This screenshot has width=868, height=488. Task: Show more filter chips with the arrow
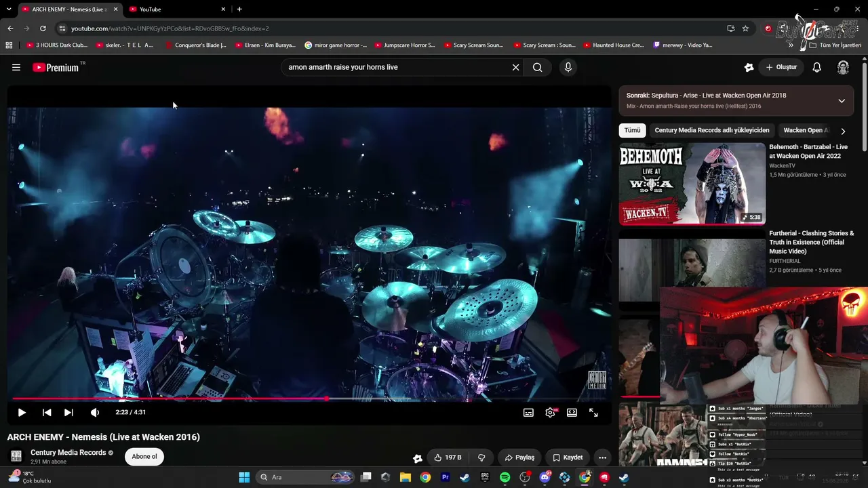click(x=843, y=131)
